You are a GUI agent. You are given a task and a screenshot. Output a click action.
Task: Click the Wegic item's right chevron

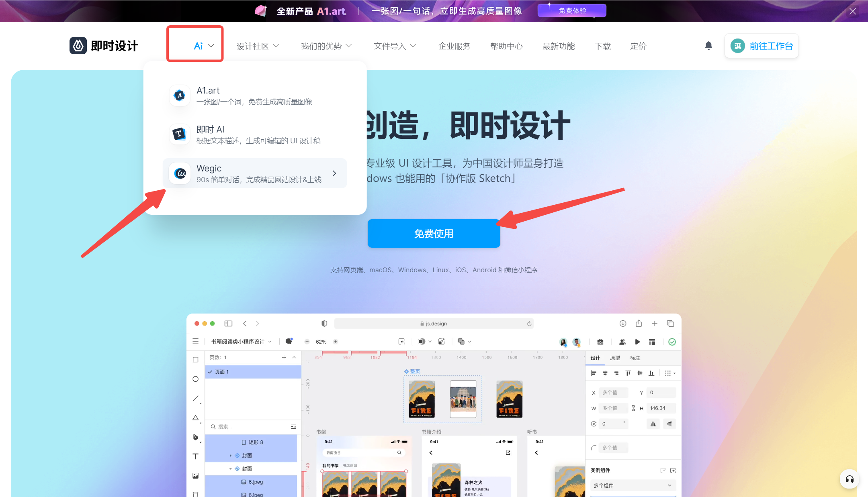point(334,173)
